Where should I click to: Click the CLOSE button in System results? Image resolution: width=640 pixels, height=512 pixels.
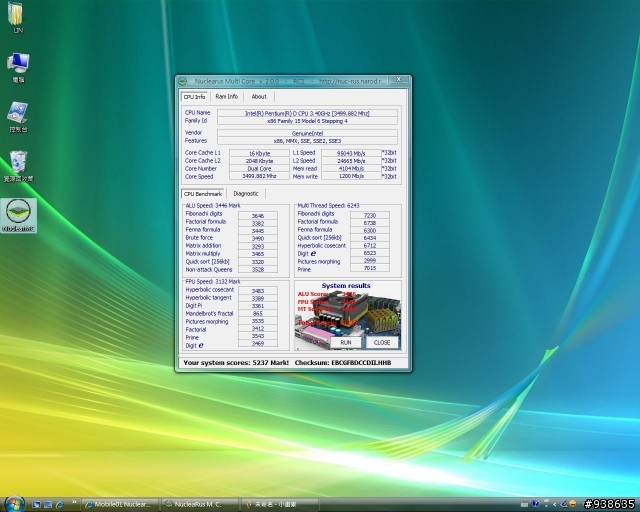tap(382, 343)
